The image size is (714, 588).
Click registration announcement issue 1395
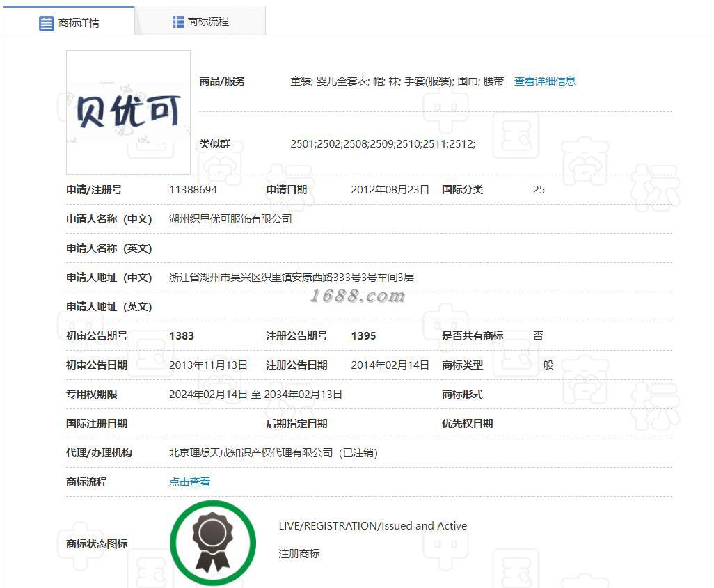363,335
